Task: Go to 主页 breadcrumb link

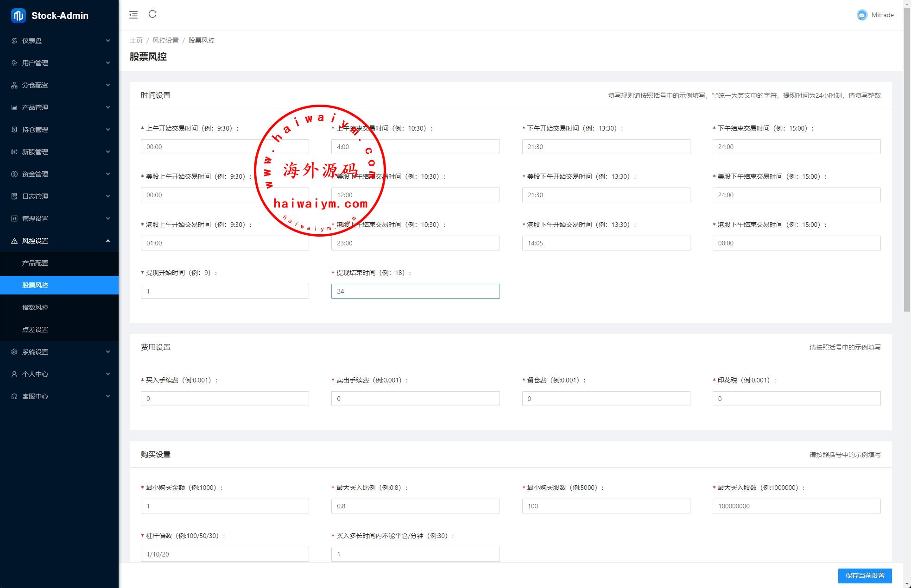Action: (136, 40)
